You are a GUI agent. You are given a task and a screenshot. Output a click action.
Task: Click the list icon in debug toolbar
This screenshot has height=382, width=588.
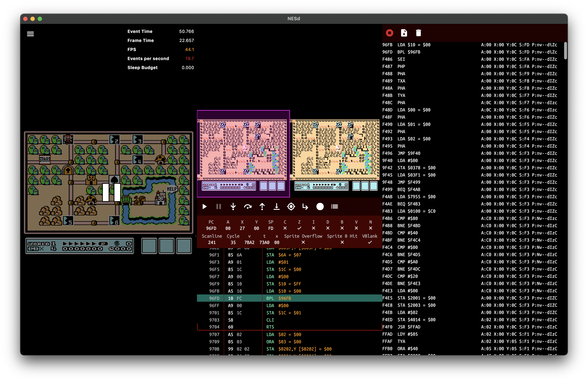coord(335,207)
